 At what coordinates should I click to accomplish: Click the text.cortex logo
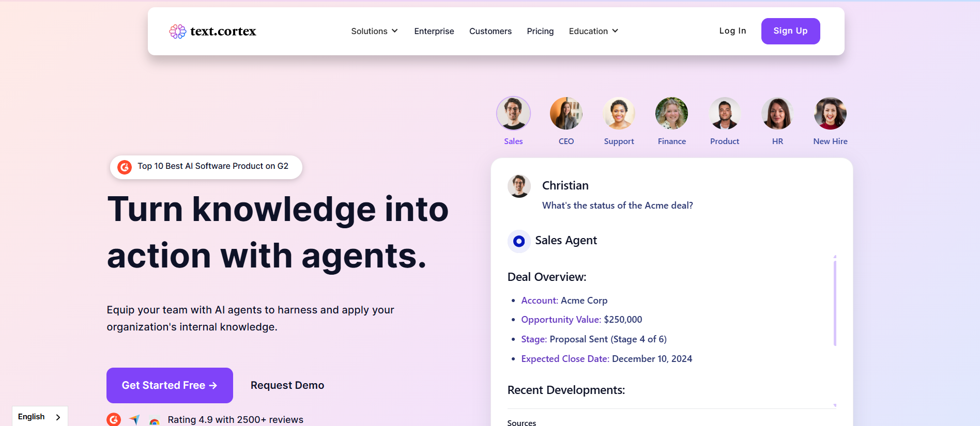(x=212, y=31)
